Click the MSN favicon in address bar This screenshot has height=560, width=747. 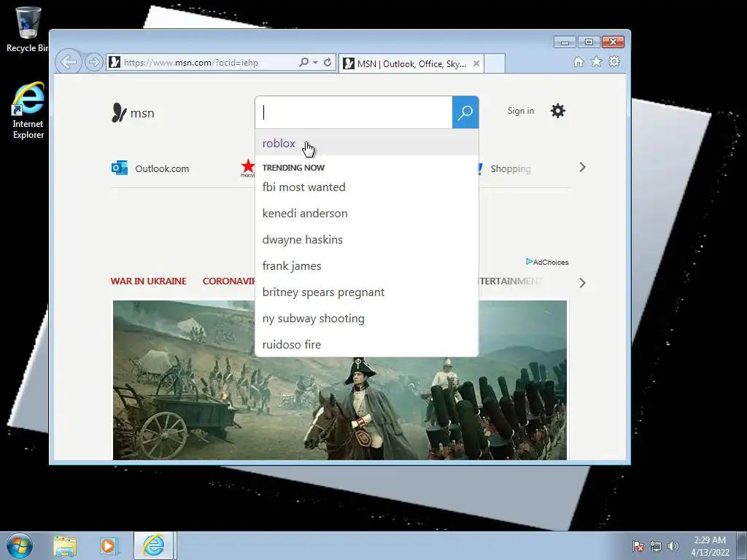point(115,62)
